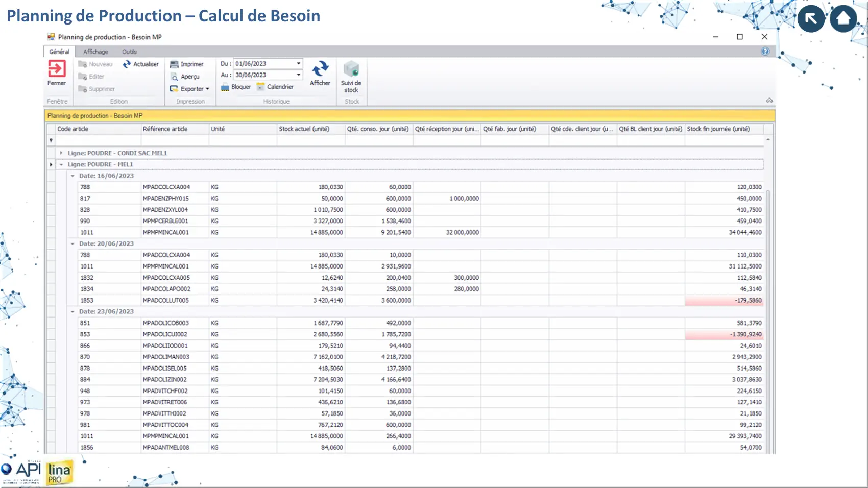Click the Afficher arrows icon
This screenshot has height=488, width=868.
click(x=320, y=69)
